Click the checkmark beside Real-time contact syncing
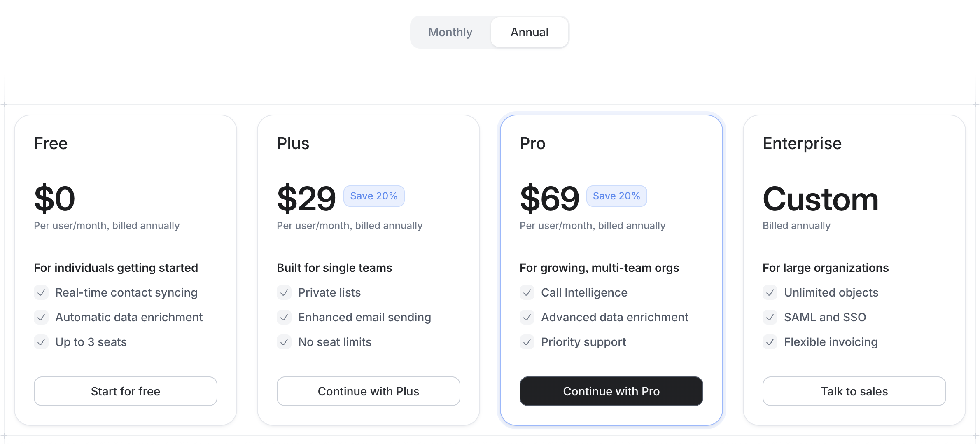 tap(41, 292)
